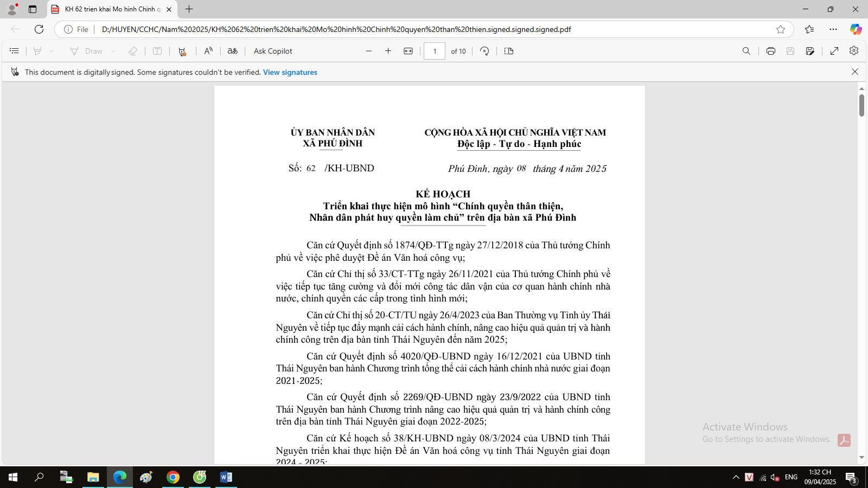868x488 pixels.
Task: Expand the Draw tool options dropdown
Action: pos(113,51)
